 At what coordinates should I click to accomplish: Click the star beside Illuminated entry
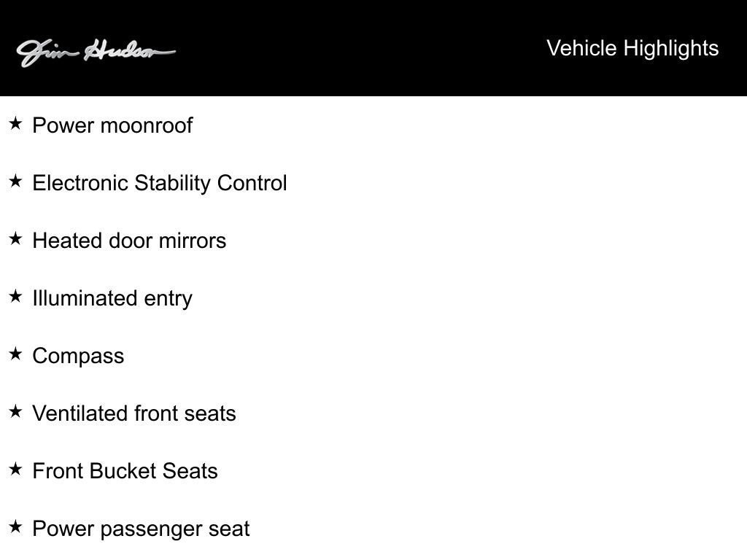[x=15, y=297]
